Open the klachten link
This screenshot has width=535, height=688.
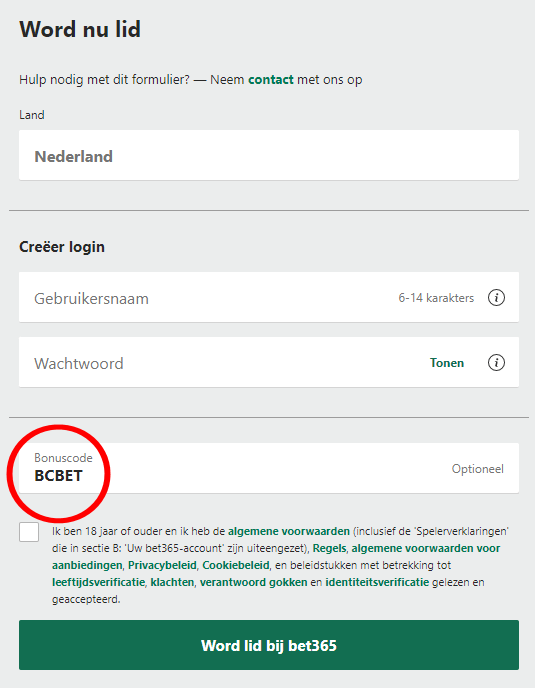[172, 582]
